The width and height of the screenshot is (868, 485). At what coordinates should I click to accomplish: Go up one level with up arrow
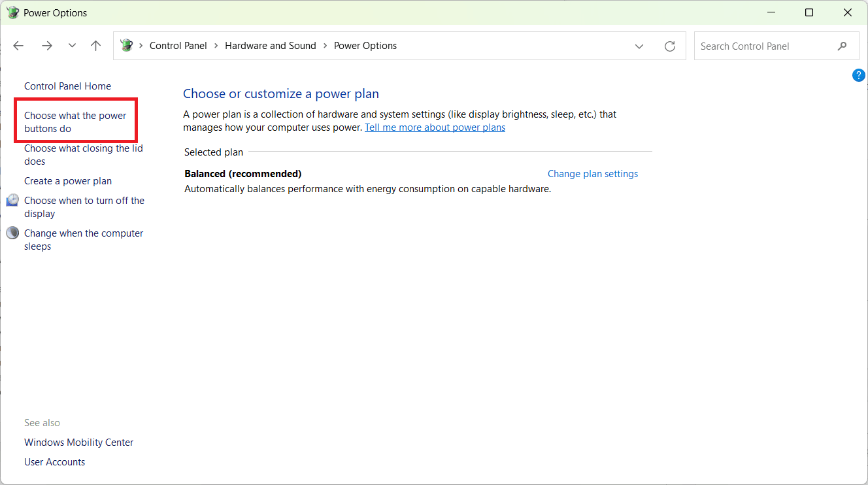[x=95, y=46]
